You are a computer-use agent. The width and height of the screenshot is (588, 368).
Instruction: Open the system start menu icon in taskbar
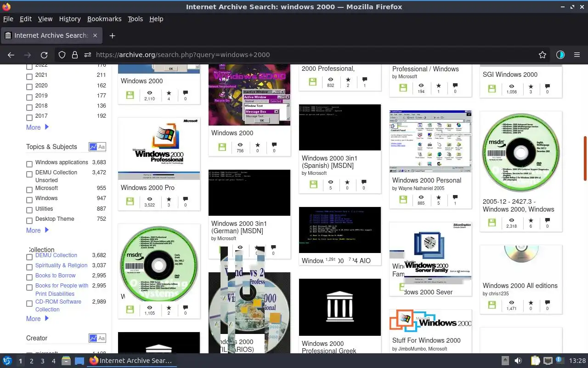pyautogui.click(x=7, y=361)
